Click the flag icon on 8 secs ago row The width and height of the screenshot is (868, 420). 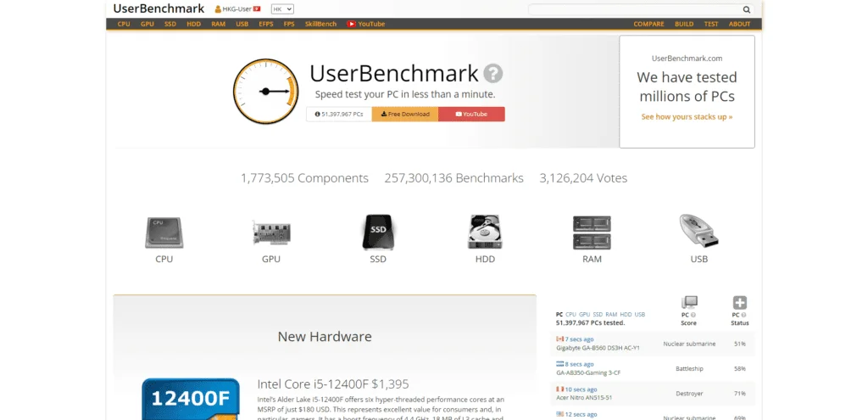pos(559,364)
